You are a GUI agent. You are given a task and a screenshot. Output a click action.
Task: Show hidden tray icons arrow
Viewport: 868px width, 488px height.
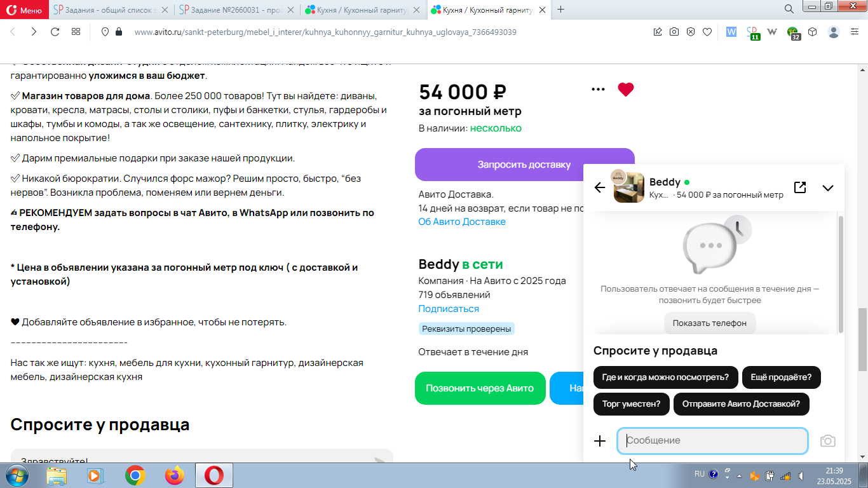point(739,475)
